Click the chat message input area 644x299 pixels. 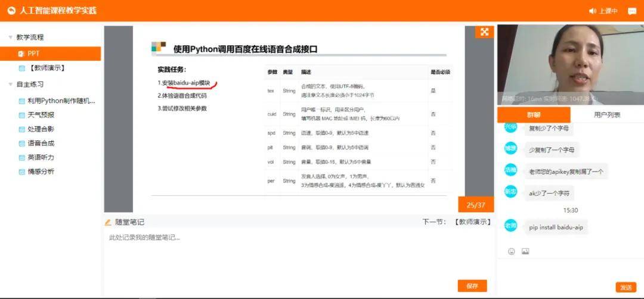(571, 269)
